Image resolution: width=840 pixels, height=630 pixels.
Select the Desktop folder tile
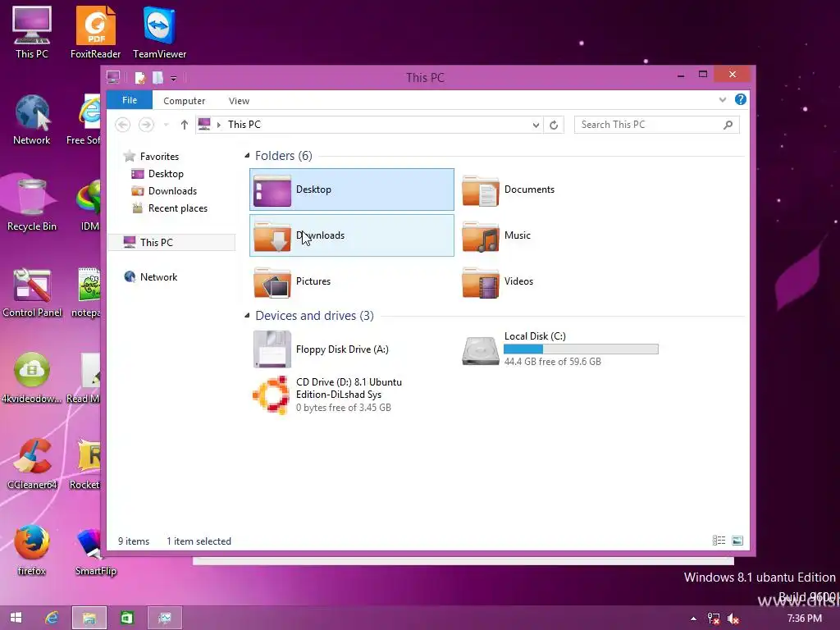pos(351,189)
